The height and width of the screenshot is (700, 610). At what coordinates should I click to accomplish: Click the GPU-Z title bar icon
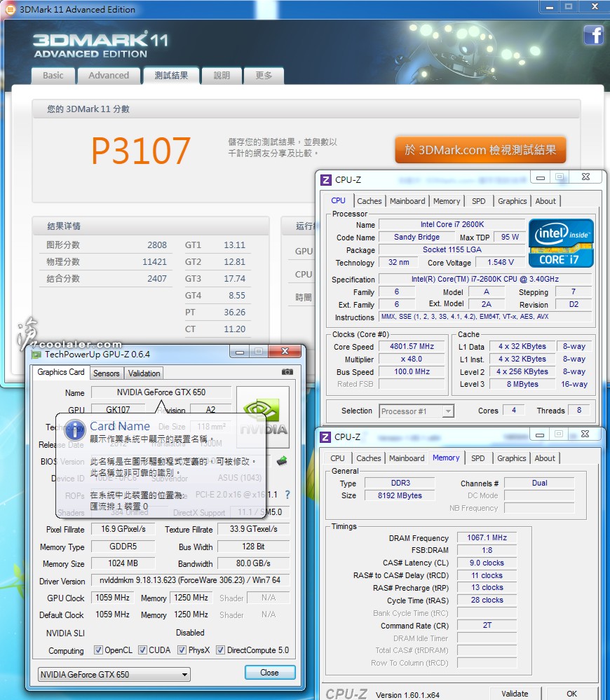point(36,355)
